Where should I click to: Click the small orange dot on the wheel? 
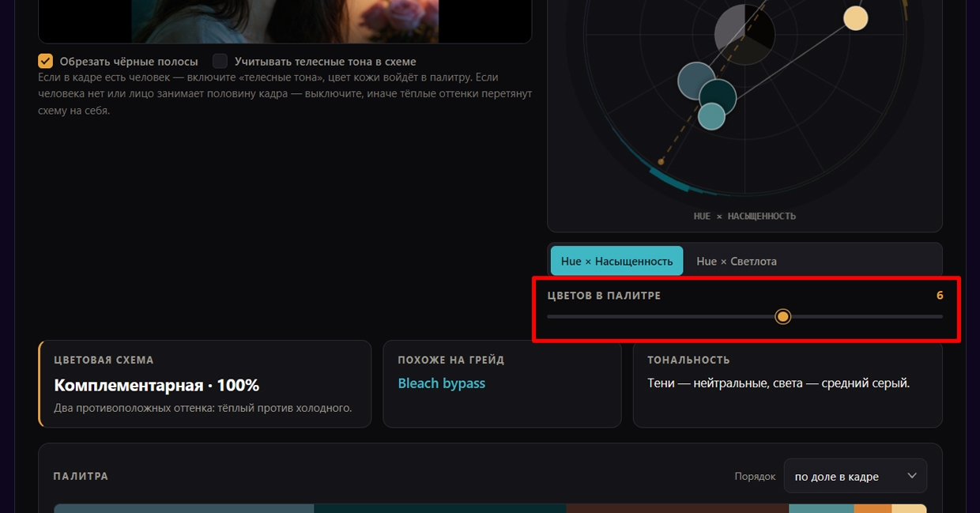[661, 162]
